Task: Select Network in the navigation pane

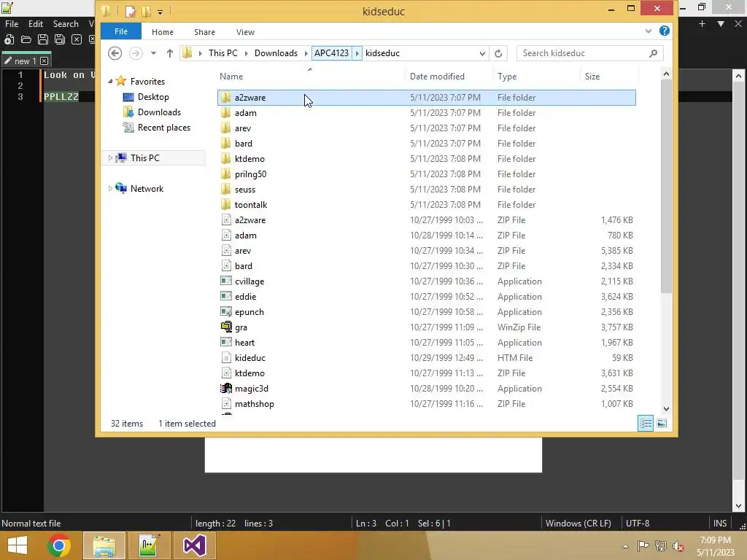Action: (x=147, y=189)
